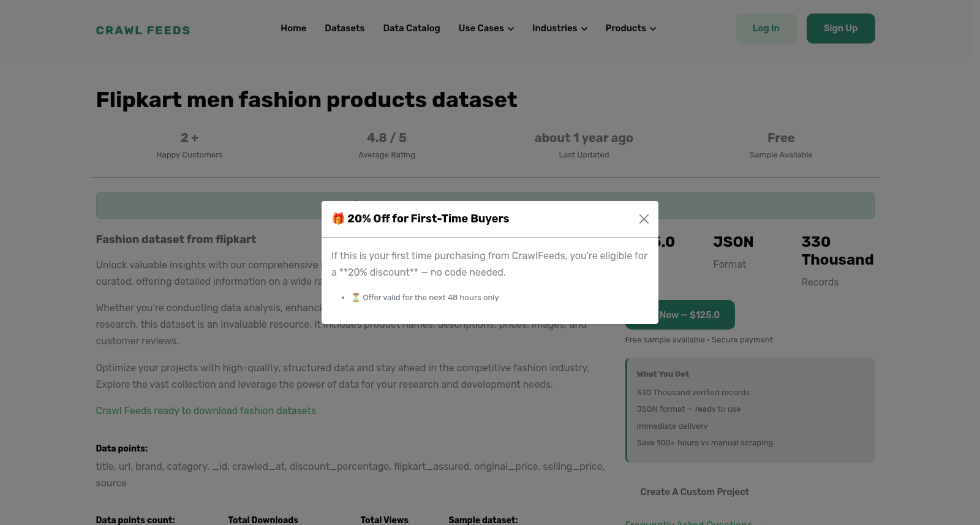Go to the Home menu item
The height and width of the screenshot is (525, 980).
(293, 28)
